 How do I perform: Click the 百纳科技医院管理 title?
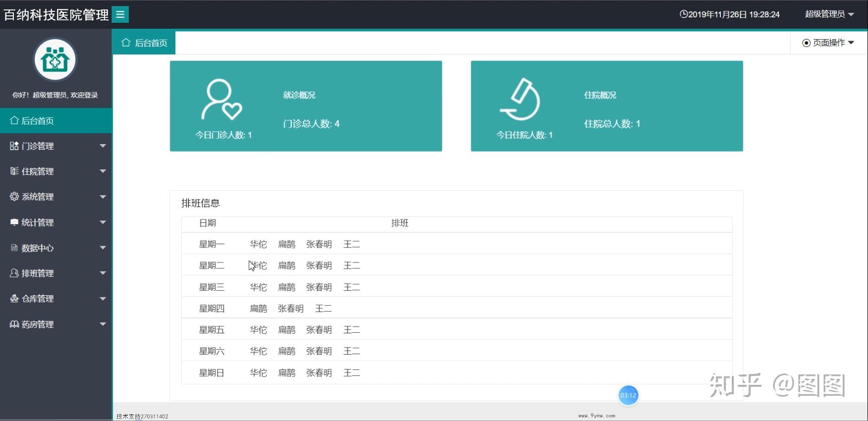(x=56, y=15)
